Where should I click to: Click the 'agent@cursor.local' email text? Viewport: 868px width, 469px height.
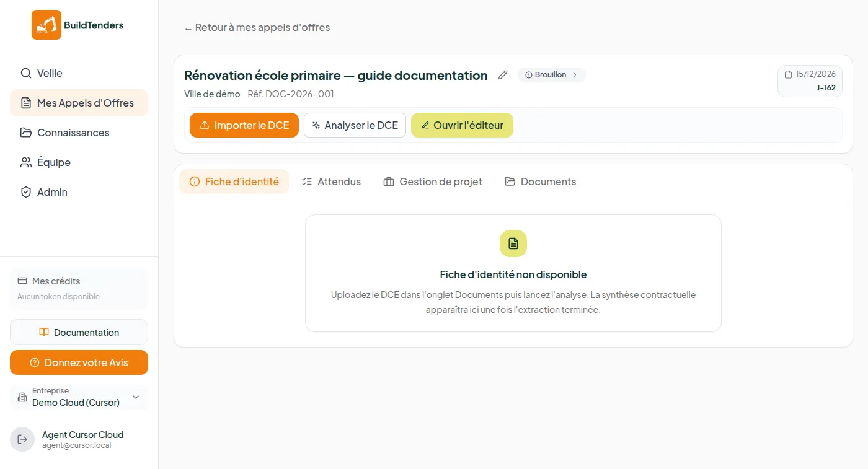pyautogui.click(x=77, y=445)
